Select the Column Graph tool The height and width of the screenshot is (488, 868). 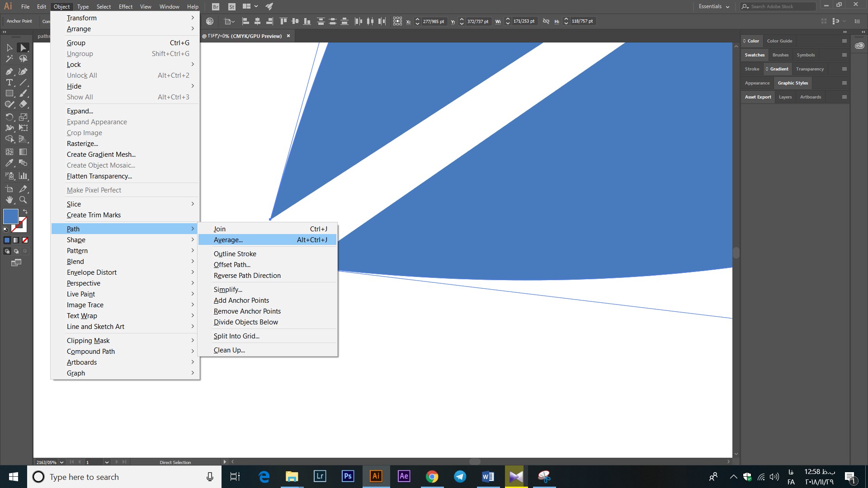[23, 176]
